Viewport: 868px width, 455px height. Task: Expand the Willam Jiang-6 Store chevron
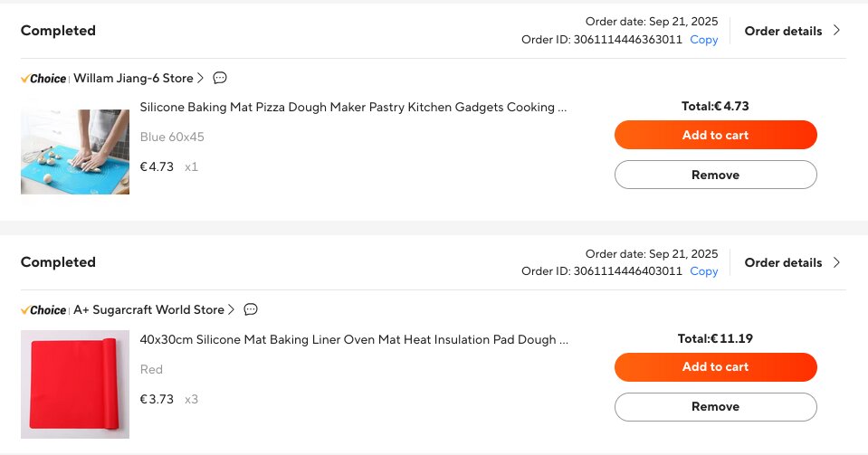point(201,78)
